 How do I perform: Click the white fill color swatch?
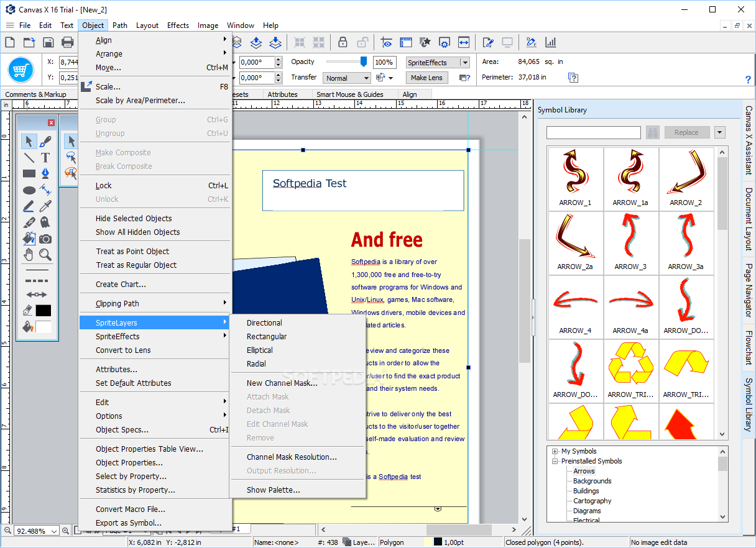44,327
